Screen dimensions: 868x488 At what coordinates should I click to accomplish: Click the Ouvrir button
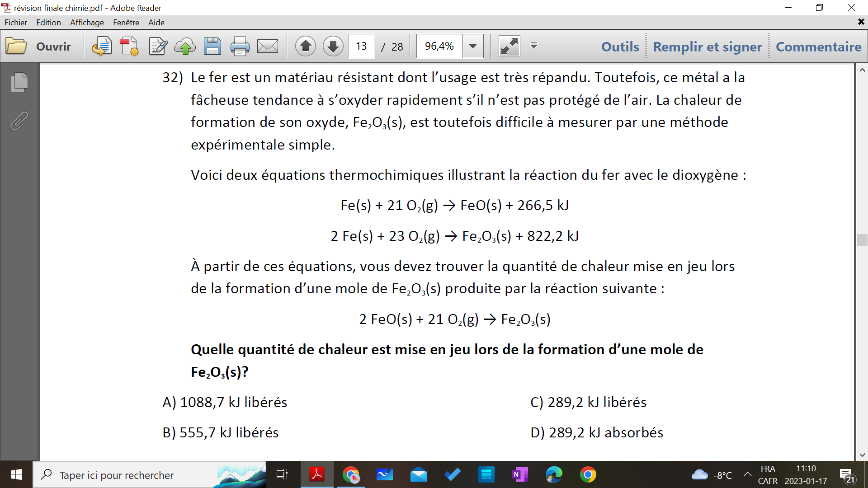coord(53,46)
